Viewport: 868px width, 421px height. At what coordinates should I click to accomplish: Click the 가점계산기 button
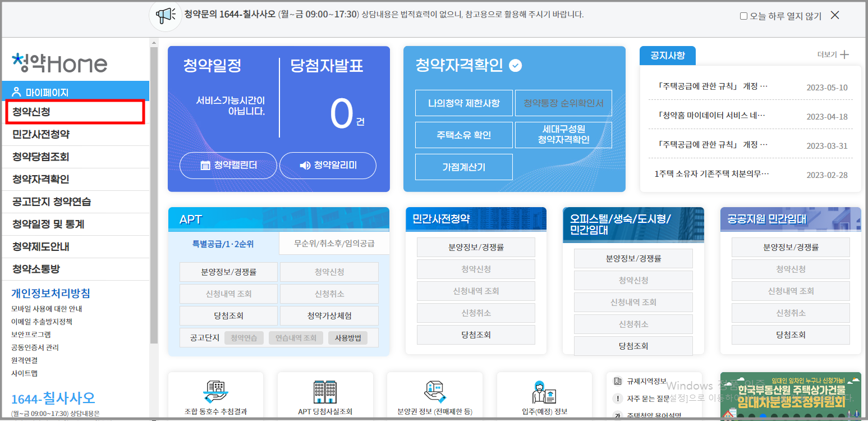pyautogui.click(x=463, y=167)
